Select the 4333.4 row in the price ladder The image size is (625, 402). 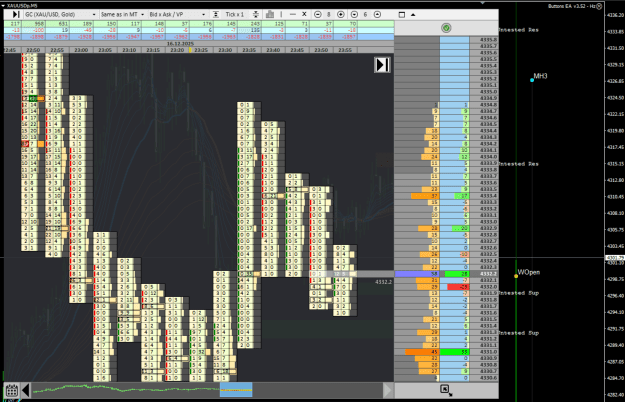[x=446, y=196]
